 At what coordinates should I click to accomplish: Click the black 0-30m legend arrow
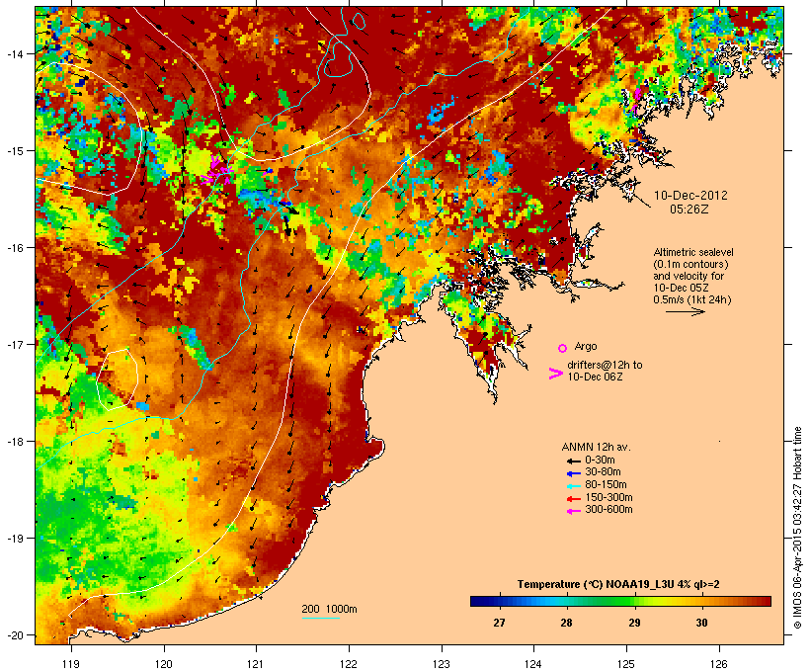tap(573, 461)
